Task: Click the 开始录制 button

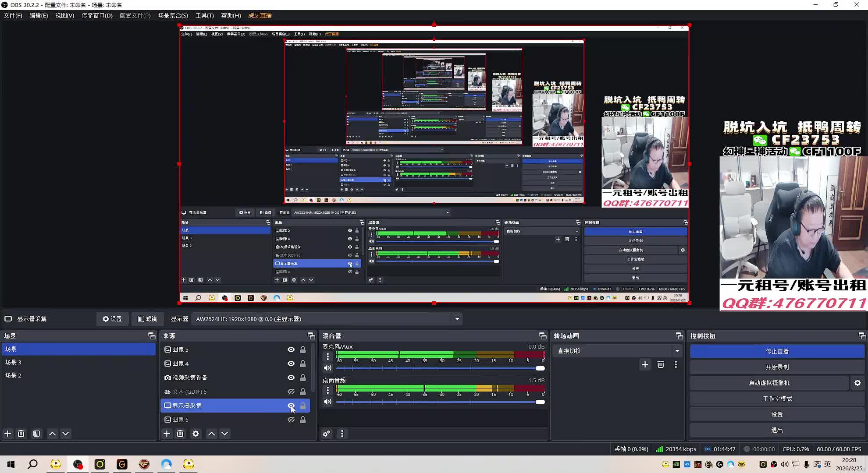Action: pos(777,367)
